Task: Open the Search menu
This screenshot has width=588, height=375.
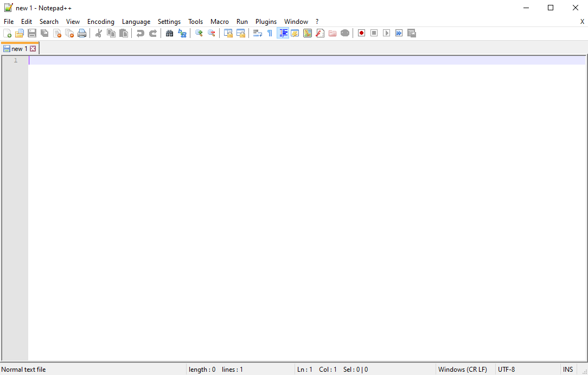Action: click(x=49, y=22)
